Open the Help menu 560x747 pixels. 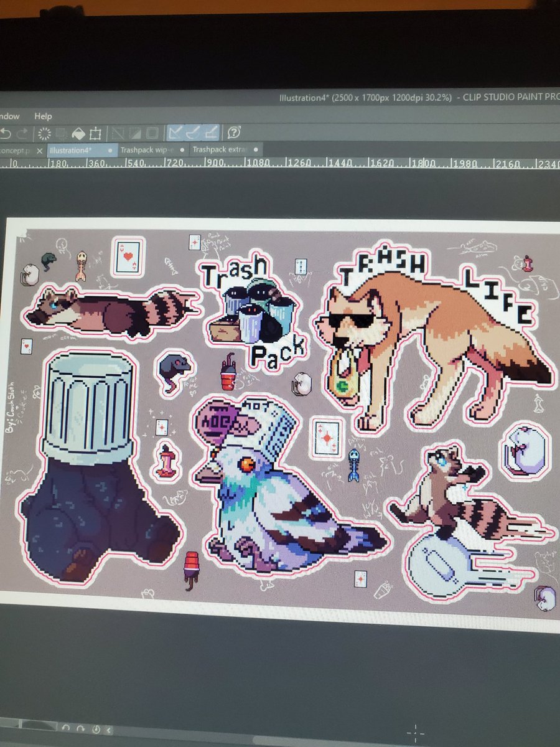(44, 116)
